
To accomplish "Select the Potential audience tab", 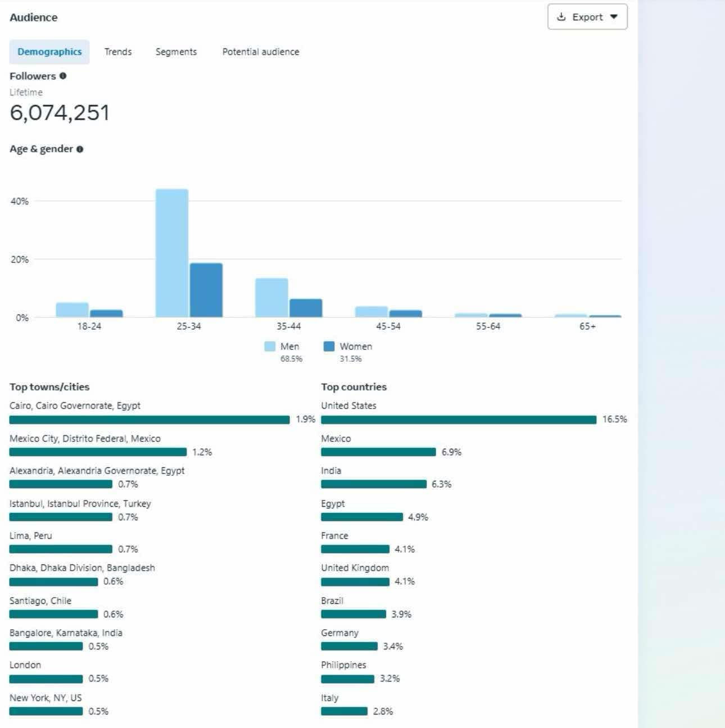I will coord(261,52).
